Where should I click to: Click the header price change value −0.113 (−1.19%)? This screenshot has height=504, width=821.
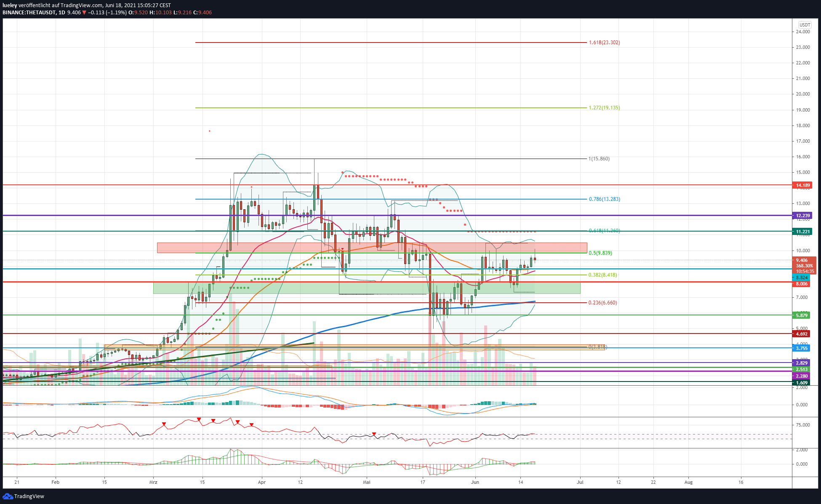107,13
